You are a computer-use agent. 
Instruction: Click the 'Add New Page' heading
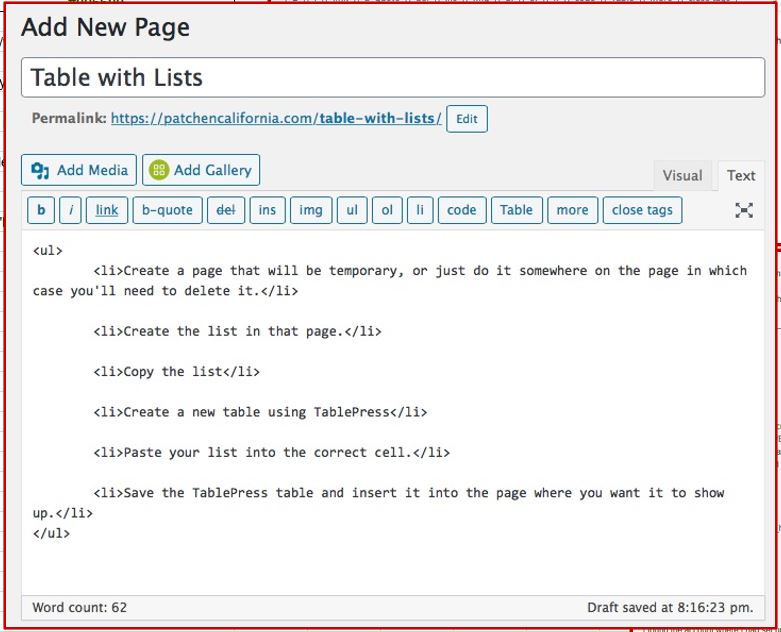(x=105, y=27)
